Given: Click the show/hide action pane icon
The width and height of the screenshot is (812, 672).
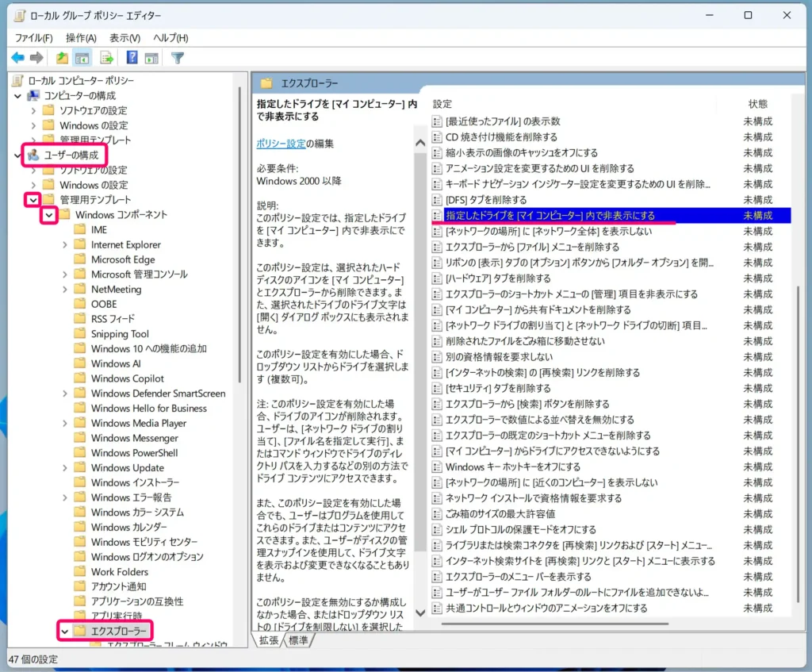Looking at the screenshot, I should click(151, 58).
